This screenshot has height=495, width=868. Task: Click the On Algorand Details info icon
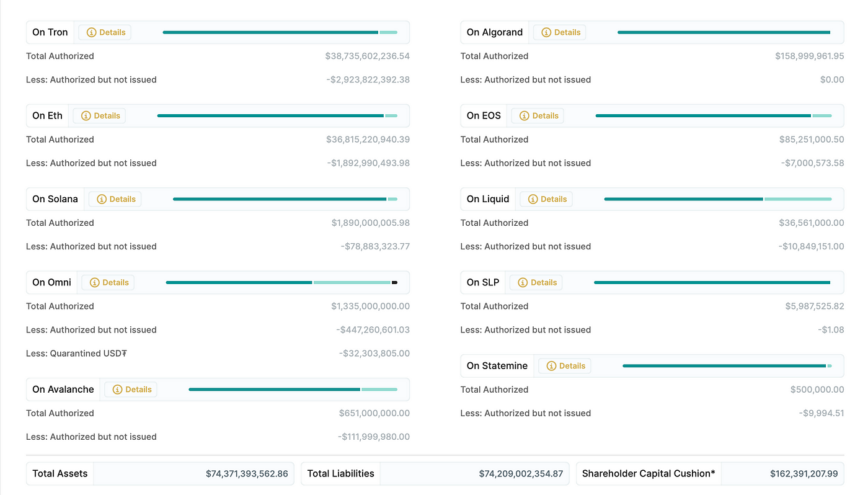[546, 32]
